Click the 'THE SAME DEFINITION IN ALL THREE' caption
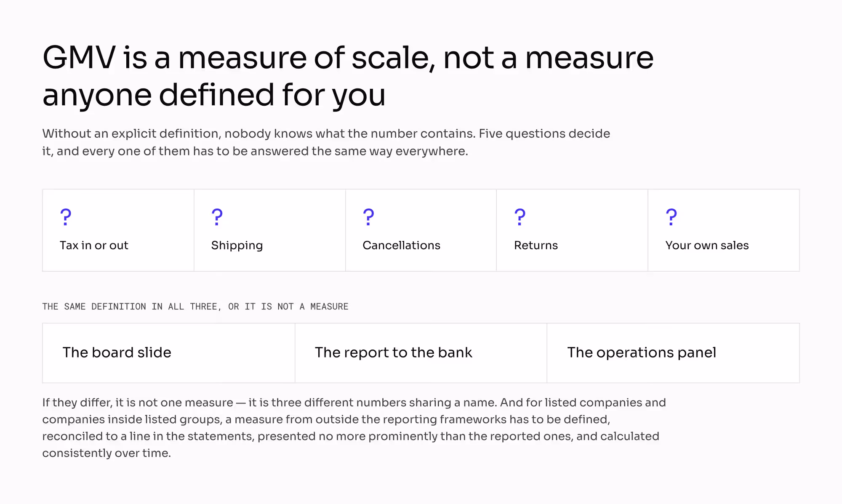Screen dimensions: 842x504 click(195, 307)
